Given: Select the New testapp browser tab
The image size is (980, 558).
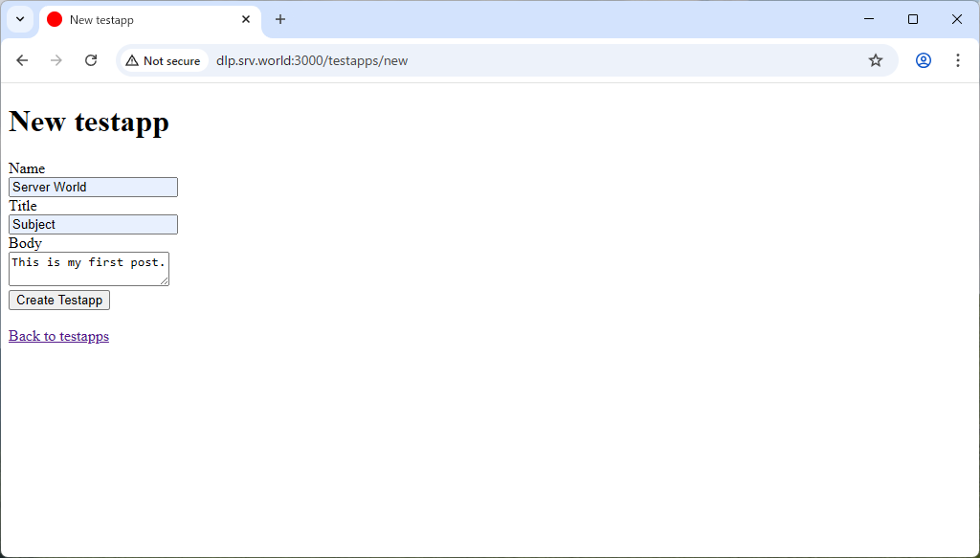Looking at the screenshot, I should tap(134, 19).
